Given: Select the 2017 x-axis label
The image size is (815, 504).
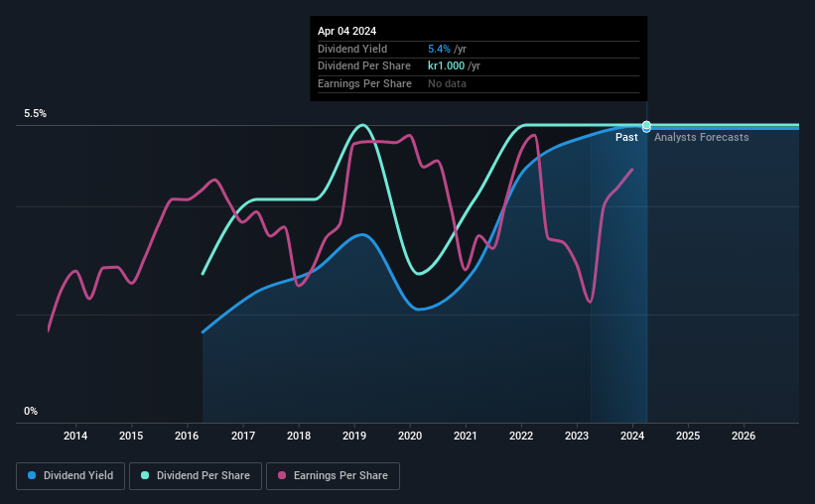Looking at the screenshot, I should (243, 436).
